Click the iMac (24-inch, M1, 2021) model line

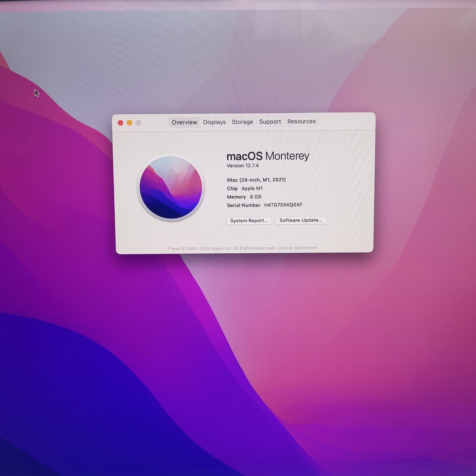click(x=256, y=180)
